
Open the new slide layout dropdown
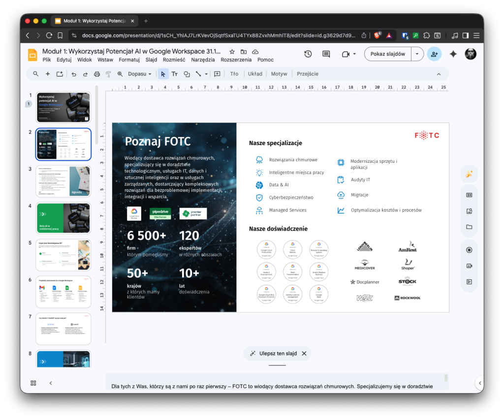(x=60, y=74)
